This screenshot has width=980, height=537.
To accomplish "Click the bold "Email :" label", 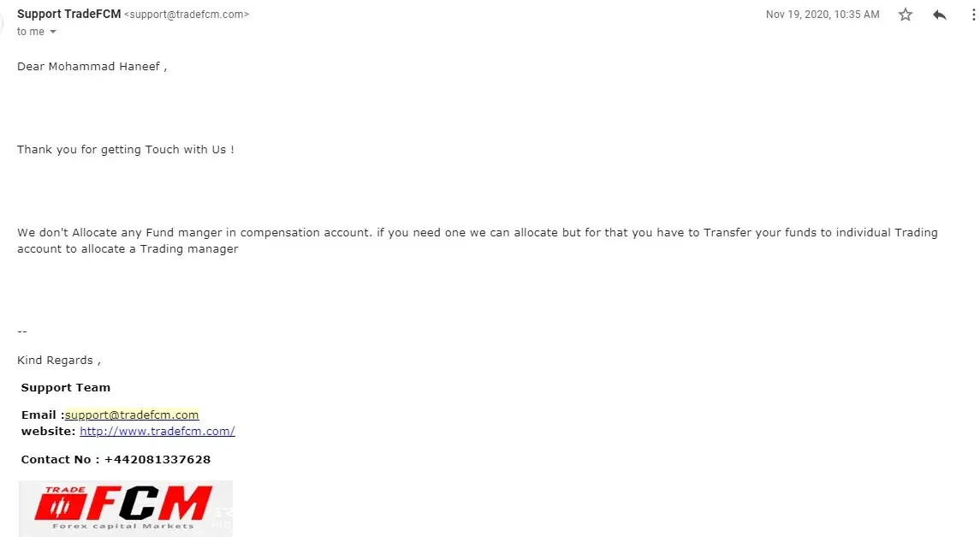I will pyautogui.click(x=42, y=415).
